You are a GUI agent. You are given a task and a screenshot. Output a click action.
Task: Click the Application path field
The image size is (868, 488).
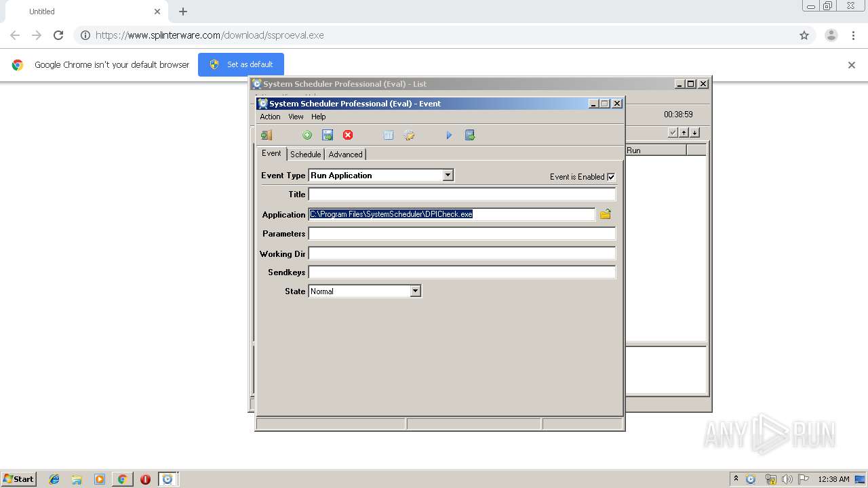pos(452,214)
